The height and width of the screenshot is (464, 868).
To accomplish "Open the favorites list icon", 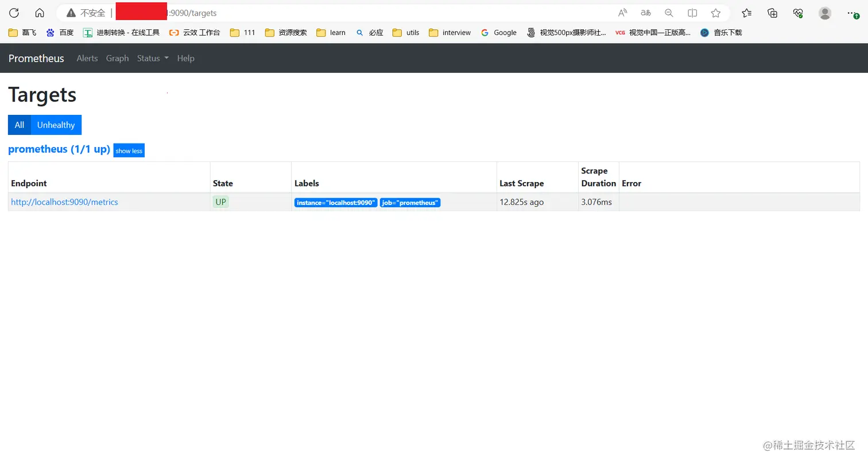I will pyautogui.click(x=746, y=13).
